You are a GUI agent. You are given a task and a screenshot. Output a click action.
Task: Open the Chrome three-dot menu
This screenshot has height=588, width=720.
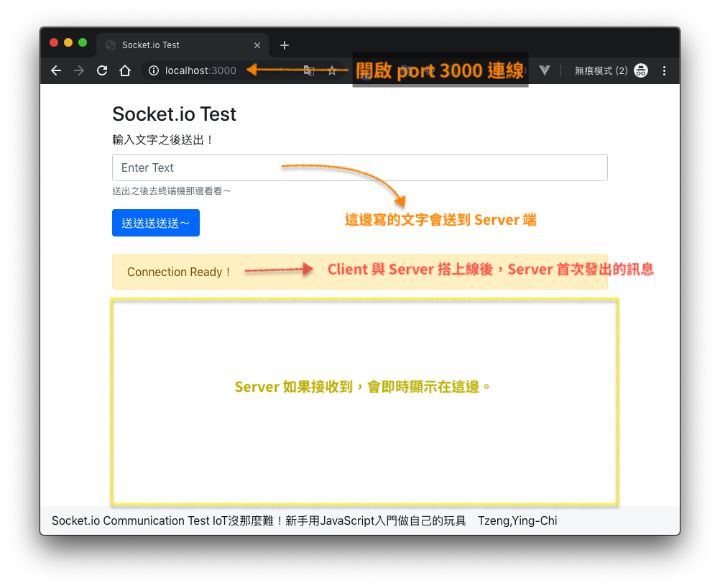664,70
